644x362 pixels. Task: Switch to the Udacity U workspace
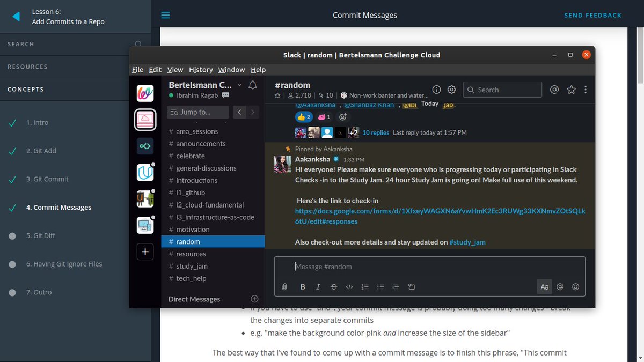[x=145, y=172]
